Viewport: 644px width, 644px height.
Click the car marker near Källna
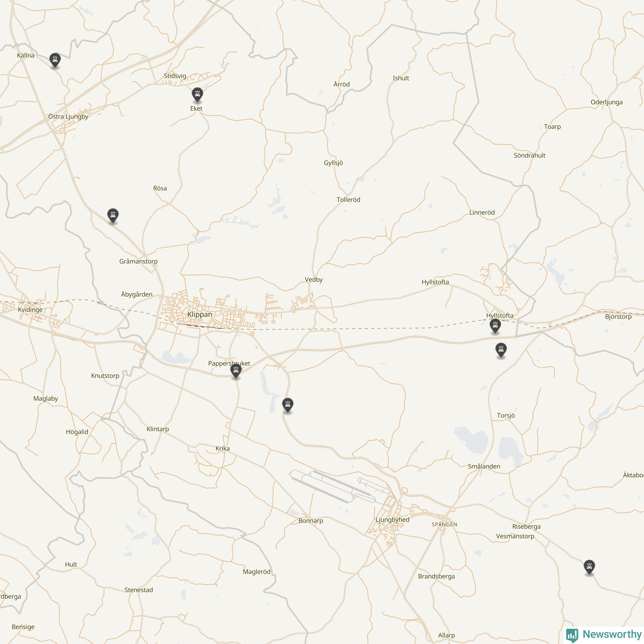[x=55, y=60]
